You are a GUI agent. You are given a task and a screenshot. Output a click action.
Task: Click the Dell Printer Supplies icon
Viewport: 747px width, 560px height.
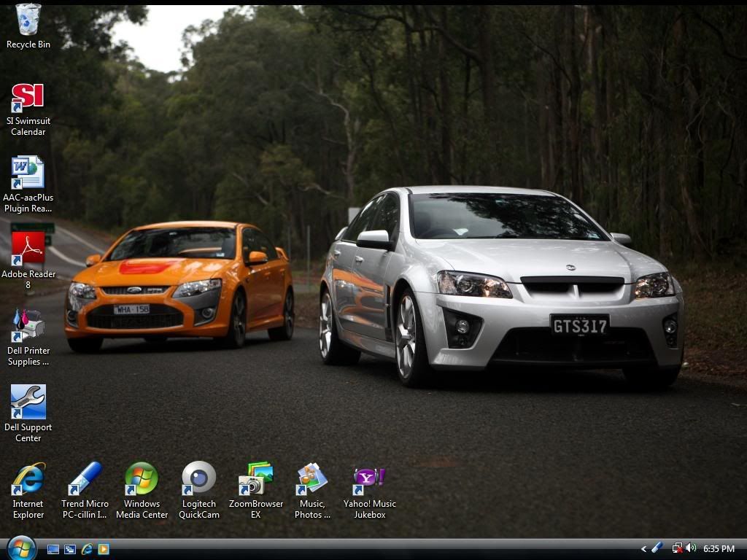[x=28, y=327]
